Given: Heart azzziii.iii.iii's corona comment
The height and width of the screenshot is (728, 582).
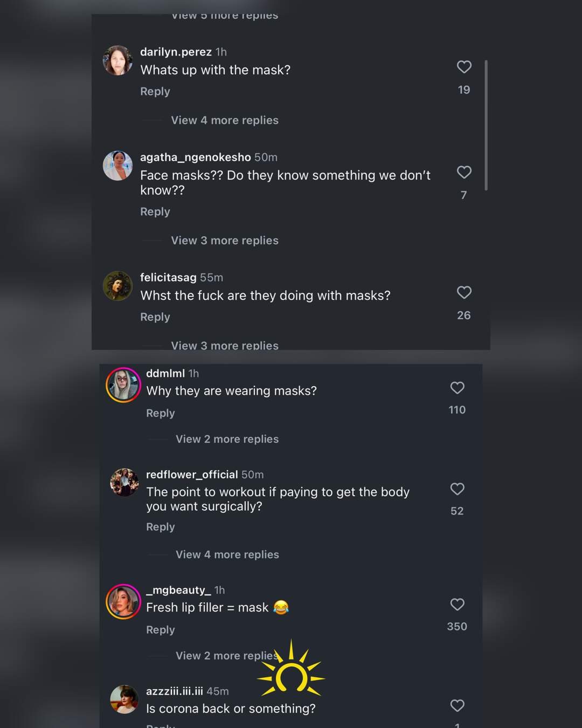Looking at the screenshot, I should click(x=457, y=705).
